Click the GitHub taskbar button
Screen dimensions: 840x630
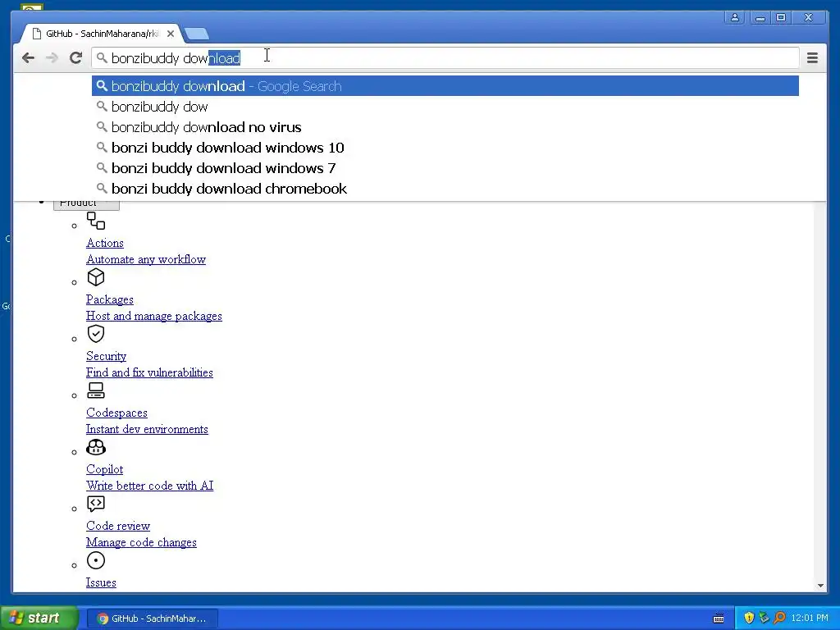click(x=152, y=619)
